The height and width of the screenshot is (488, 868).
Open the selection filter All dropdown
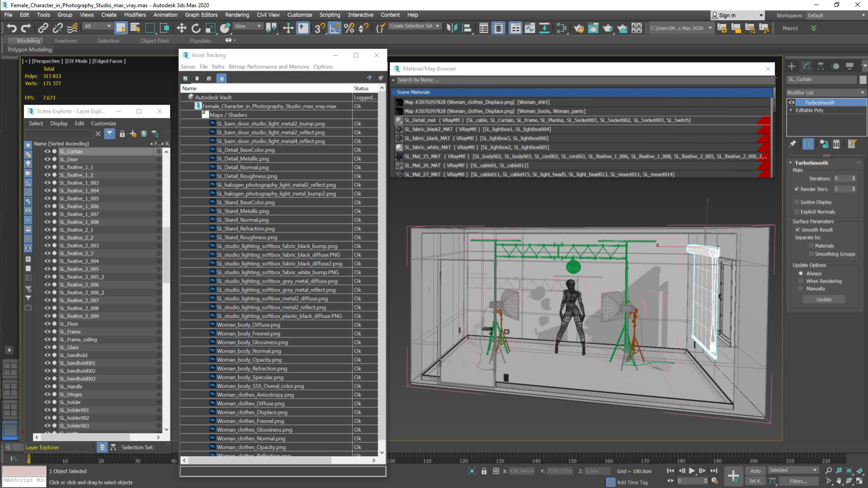(97, 26)
